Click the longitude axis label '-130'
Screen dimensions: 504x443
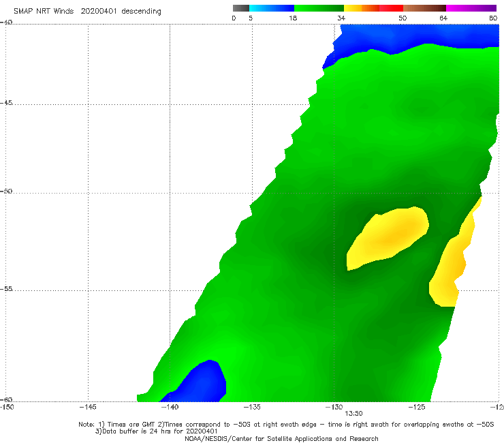[x=334, y=407]
